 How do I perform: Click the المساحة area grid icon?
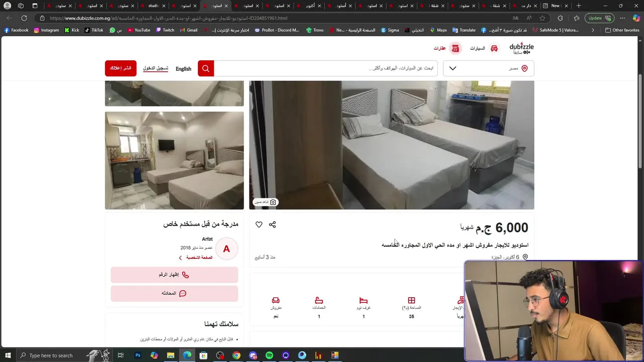(412, 300)
